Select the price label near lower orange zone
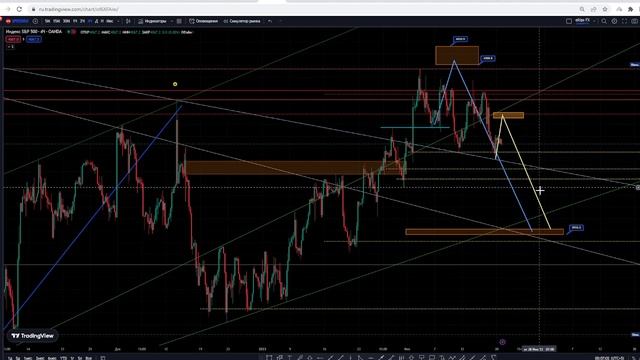The width and height of the screenshot is (640, 360). pyautogui.click(x=576, y=228)
